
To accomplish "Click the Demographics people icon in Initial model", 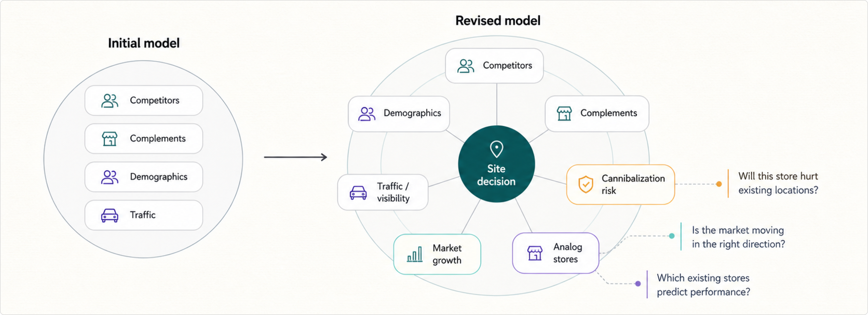I will coord(109,177).
